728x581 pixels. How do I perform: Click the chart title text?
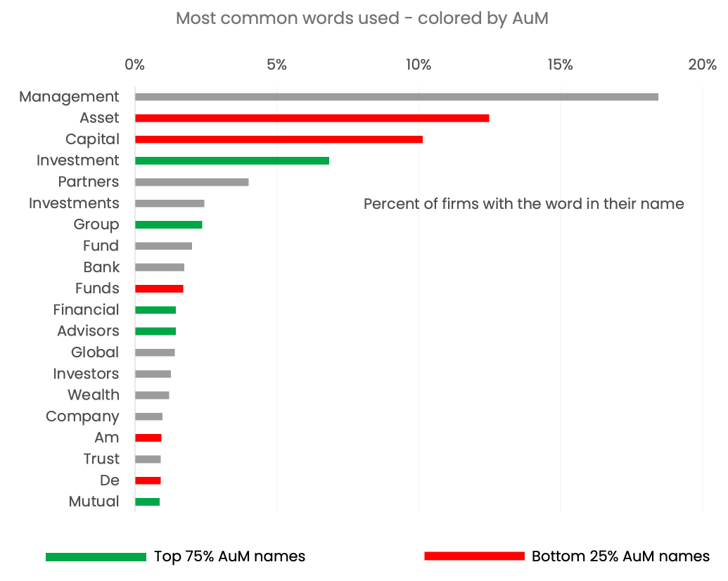click(362, 18)
